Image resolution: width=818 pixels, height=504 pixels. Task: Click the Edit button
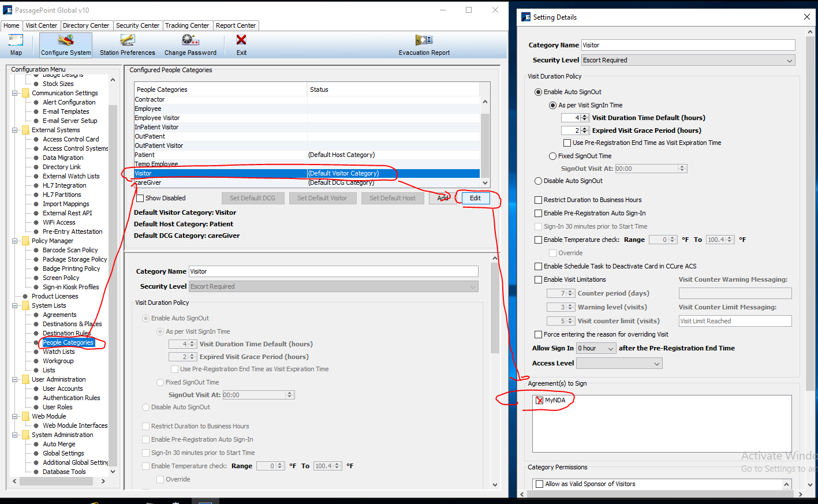475,198
